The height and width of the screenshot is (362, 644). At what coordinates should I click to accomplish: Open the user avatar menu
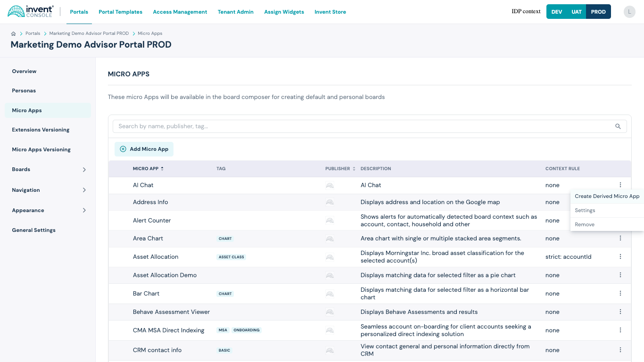(x=629, y=11)
